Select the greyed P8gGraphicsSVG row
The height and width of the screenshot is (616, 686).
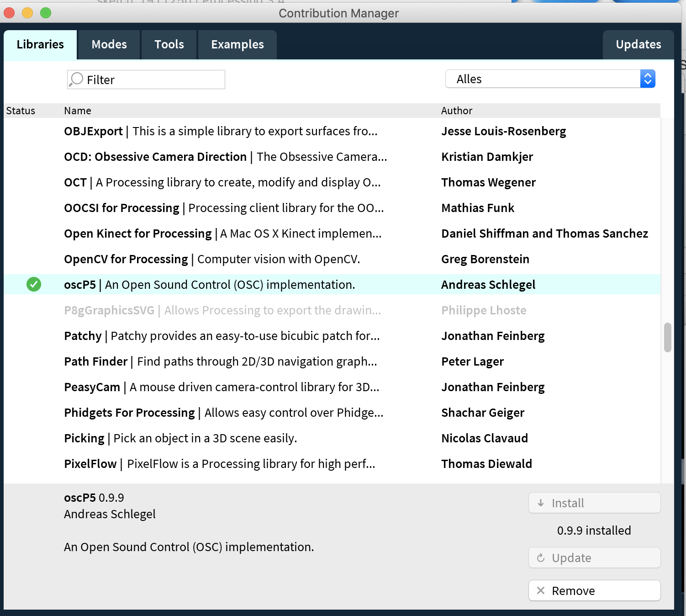point(332,310)
